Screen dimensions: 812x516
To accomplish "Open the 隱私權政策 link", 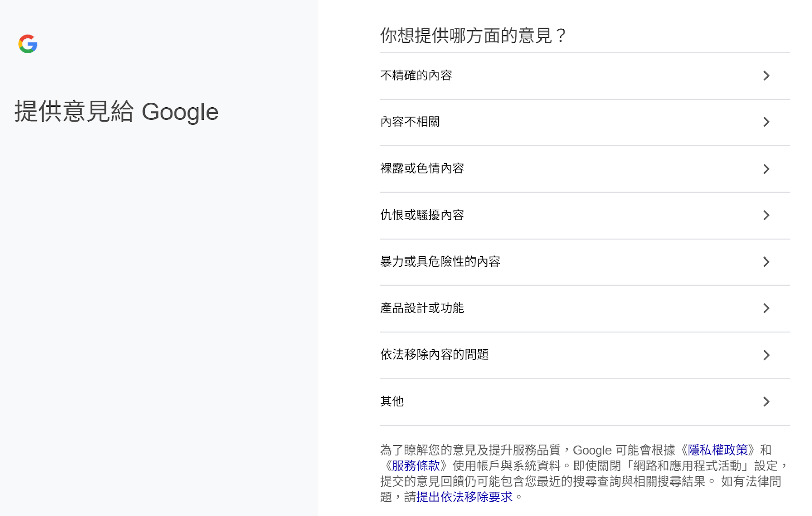I will point(717,450).
